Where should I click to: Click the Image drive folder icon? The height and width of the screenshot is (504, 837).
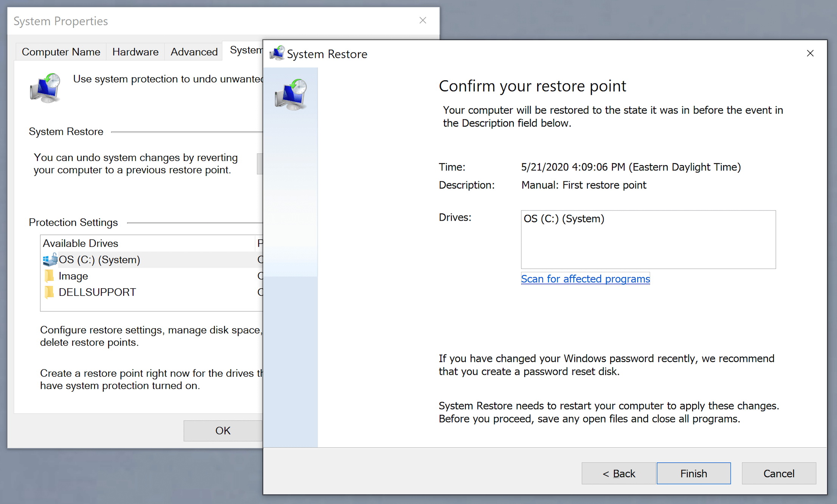tap(49, 276)
